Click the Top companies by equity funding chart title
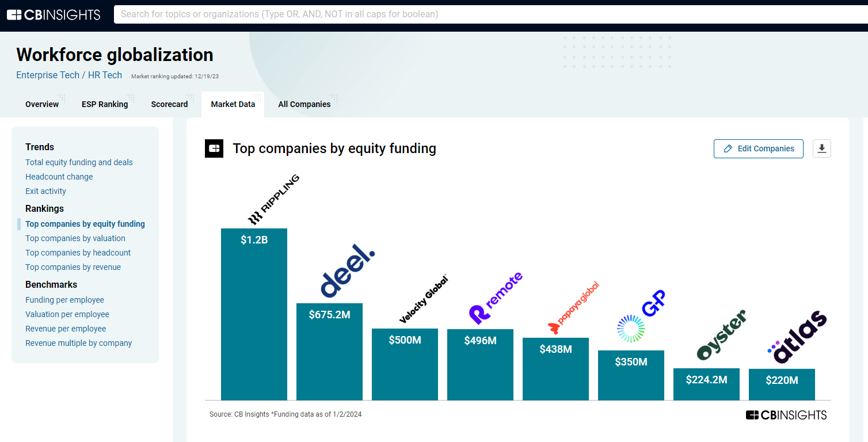868x442 pixels. pos(334,148)
